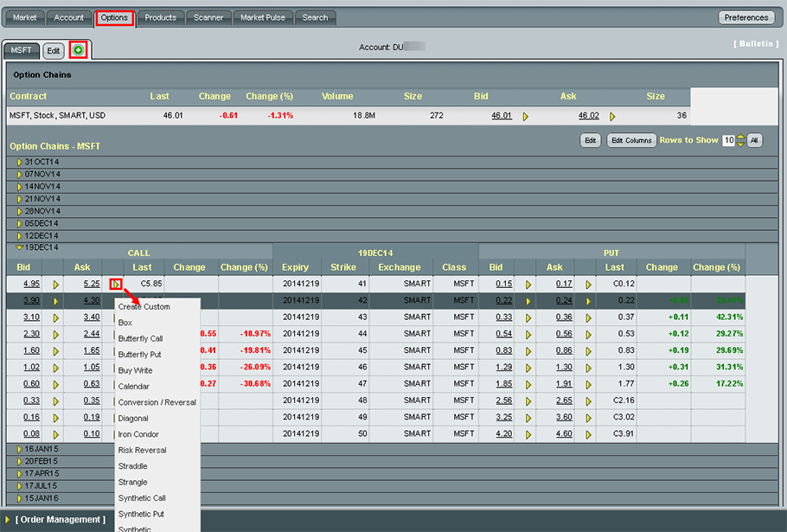Click arrow beside put ask 0.17
Image resolution: width=787 pixels, height=532 pixels.
point(588,285)
